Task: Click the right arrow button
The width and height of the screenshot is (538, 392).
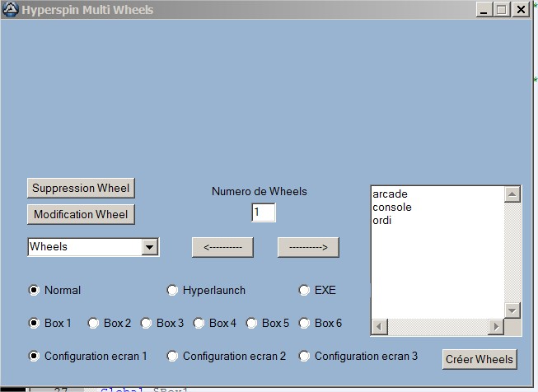Action: [x=308, y=247]
